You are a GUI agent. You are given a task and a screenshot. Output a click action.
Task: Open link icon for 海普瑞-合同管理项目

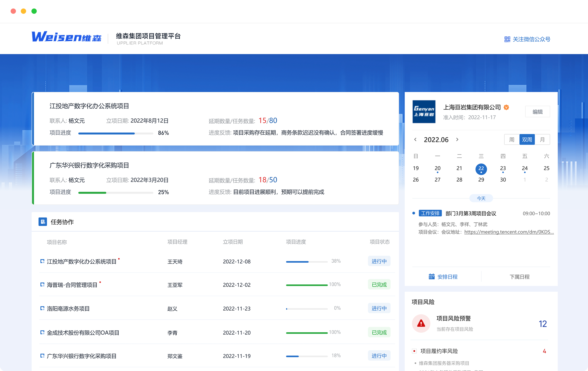pyautogui.click(x=42, y=285)
